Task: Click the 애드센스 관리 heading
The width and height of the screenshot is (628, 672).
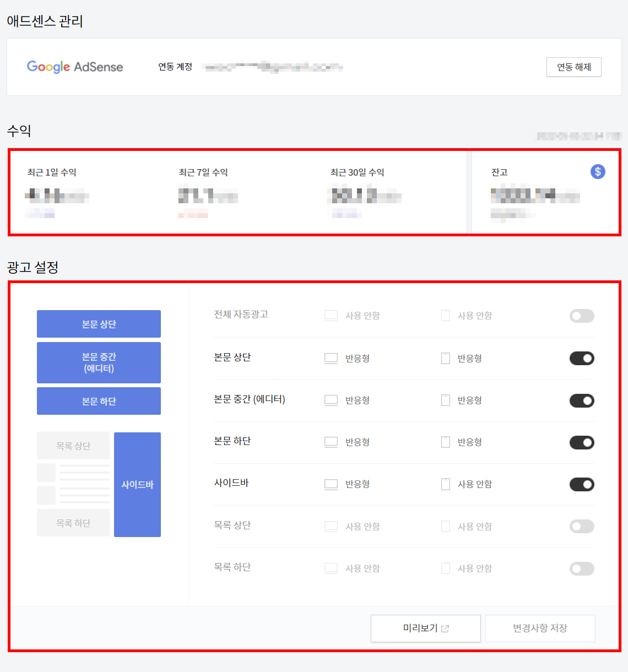Action: [45, 21]
